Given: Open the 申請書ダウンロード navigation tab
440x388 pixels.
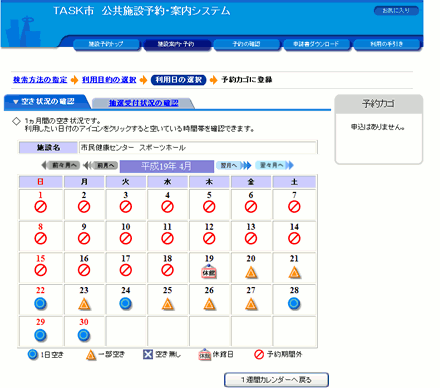Looking at the screenshot, I should 316,44.
